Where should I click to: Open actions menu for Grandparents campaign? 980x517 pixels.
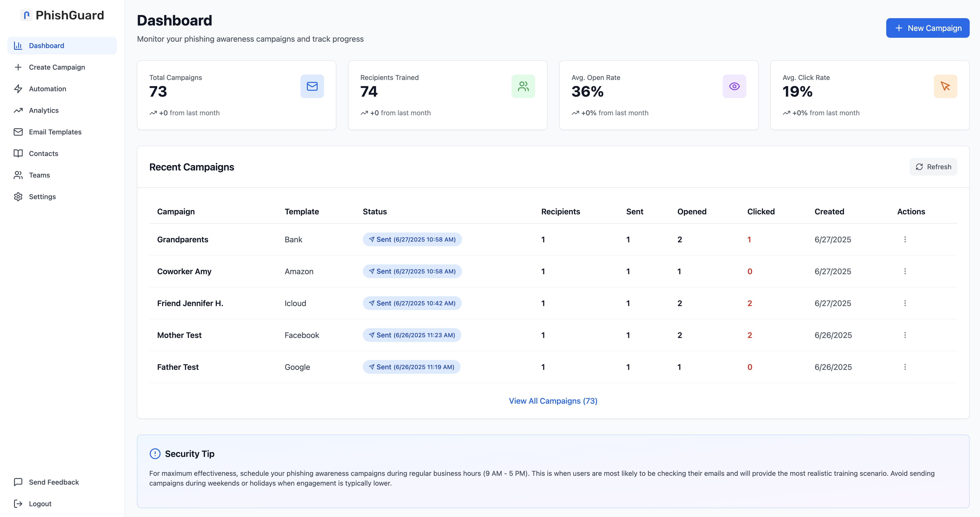point(905,239)
